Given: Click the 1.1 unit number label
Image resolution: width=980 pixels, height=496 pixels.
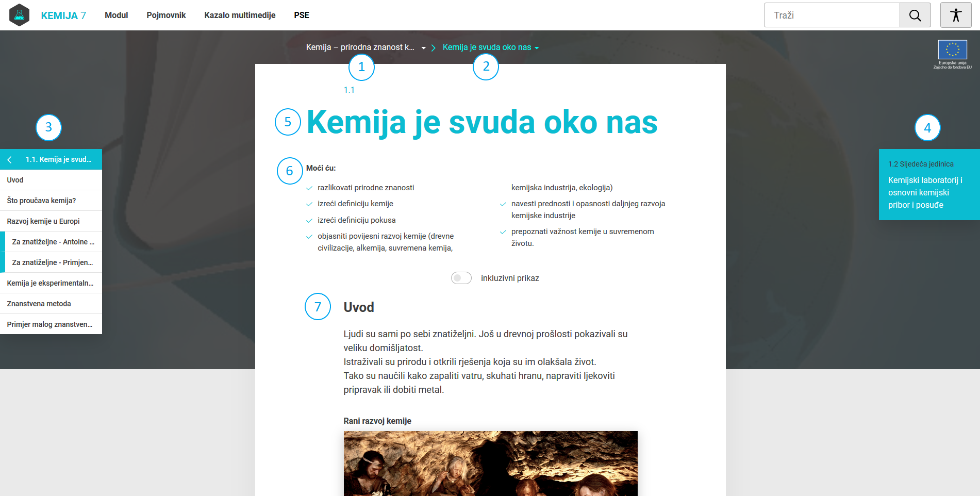Looking at the screenshot, I should pyautogui.click(x=349, y=90).
